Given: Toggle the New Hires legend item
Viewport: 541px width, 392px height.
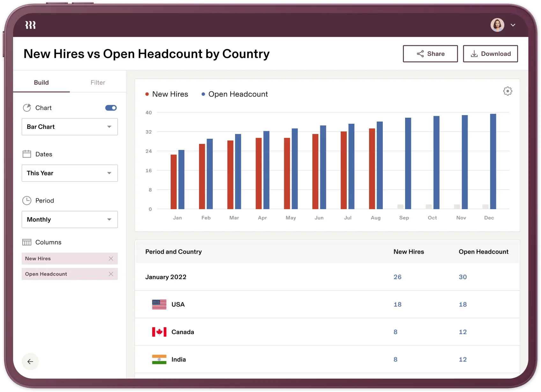Looking at the screenshot, I should point(167,94).
